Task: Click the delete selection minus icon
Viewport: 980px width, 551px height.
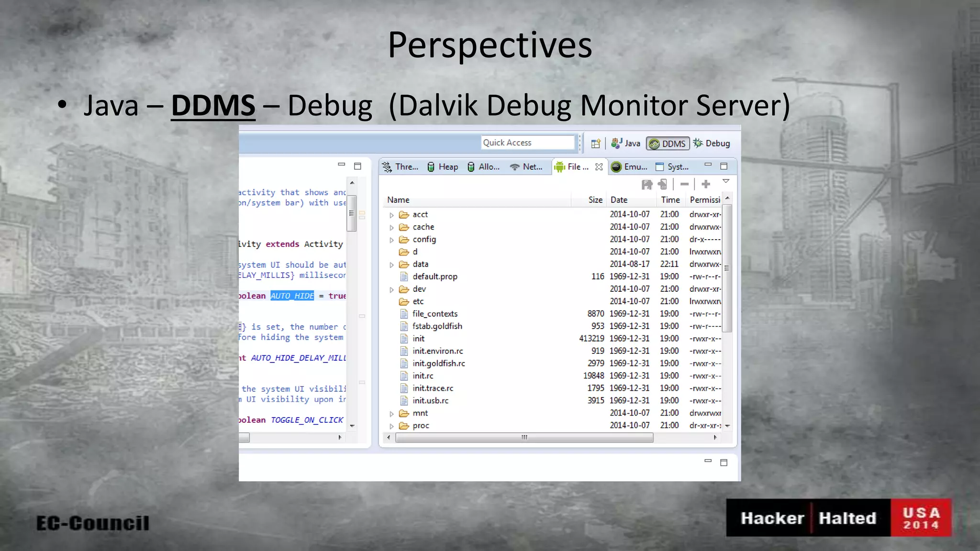Action: [x=685, y=184]
